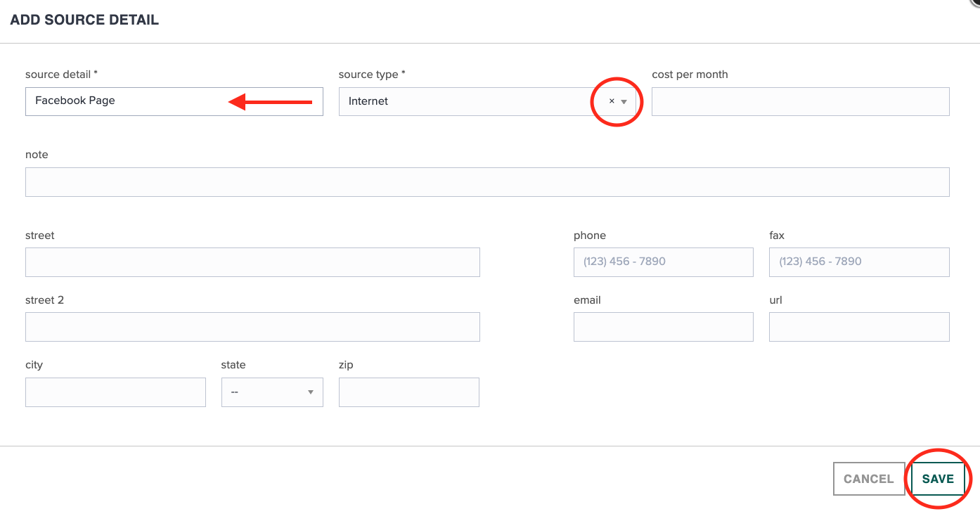Viewport: 980px width, 528px height.
Task: Click the partially visible icon at top right
Action: click(974, 6)
